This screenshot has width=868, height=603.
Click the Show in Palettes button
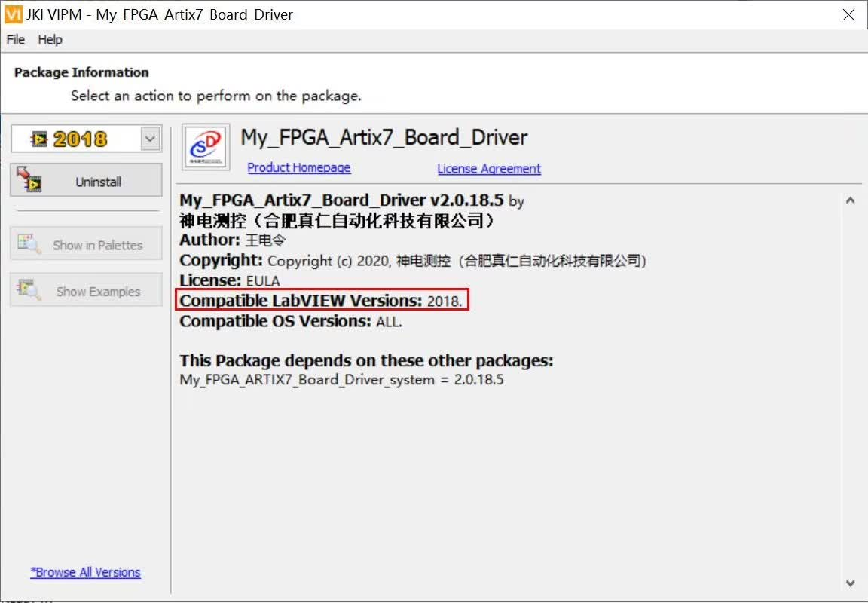pos(87,243)
